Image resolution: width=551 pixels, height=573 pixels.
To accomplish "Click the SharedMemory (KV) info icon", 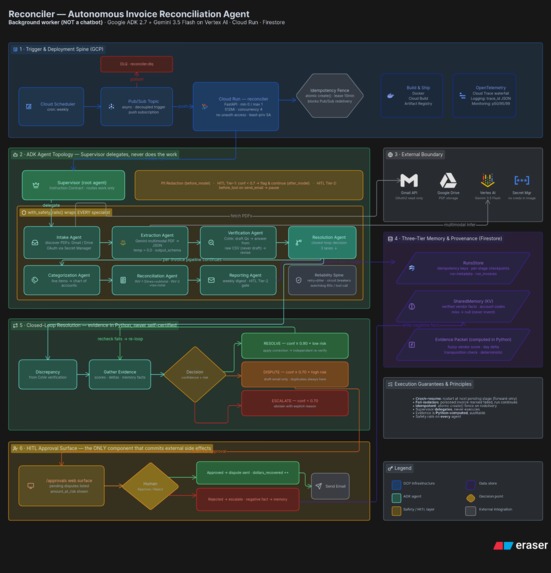I will (412, 307).
